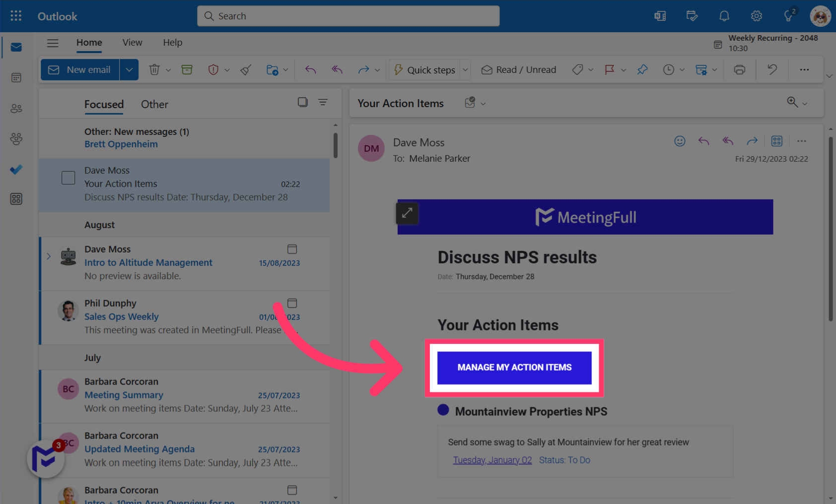Reply all arrow in the ribbon toolbar
The height and width of the screenshot is (504, 836).
(x=337, y=70)
